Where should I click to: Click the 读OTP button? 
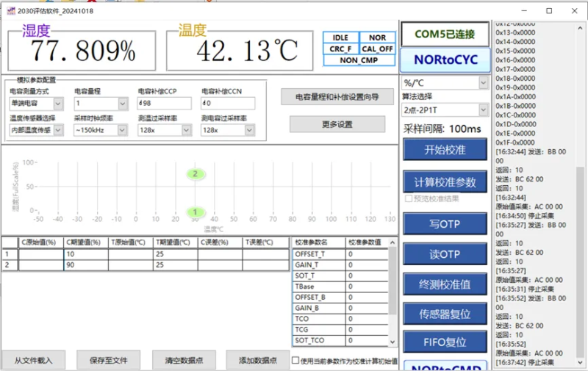pyautogui.click(x=445, y=254)
